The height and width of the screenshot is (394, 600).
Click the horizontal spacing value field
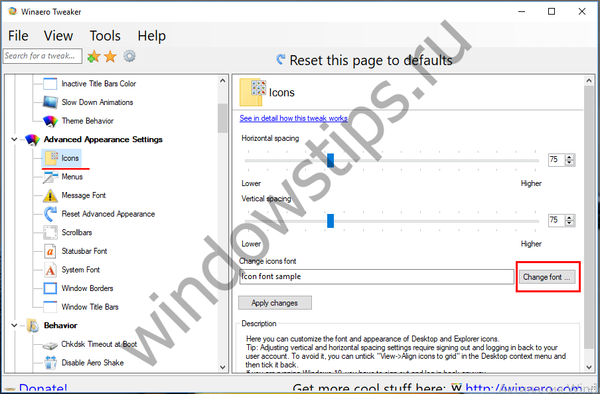(x=557, y=160)
